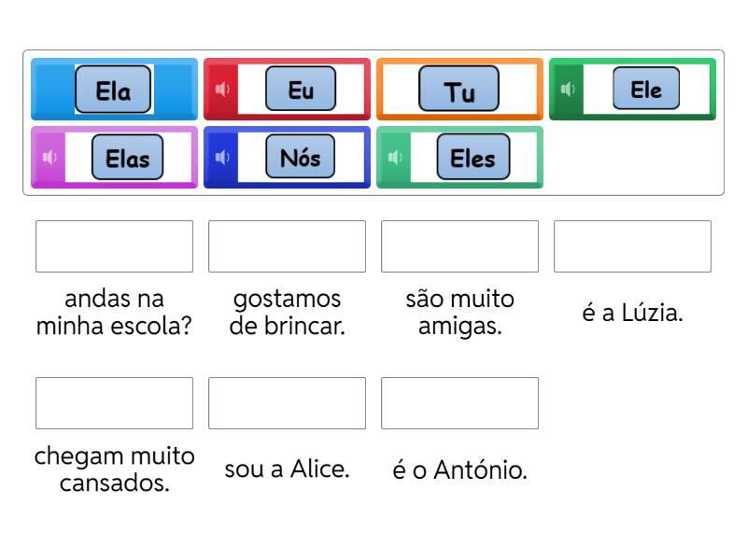Select answer box above 'chegam muito cansados.'
The width and height of the screenshot is (747, 560).
[x=114, y=403]
